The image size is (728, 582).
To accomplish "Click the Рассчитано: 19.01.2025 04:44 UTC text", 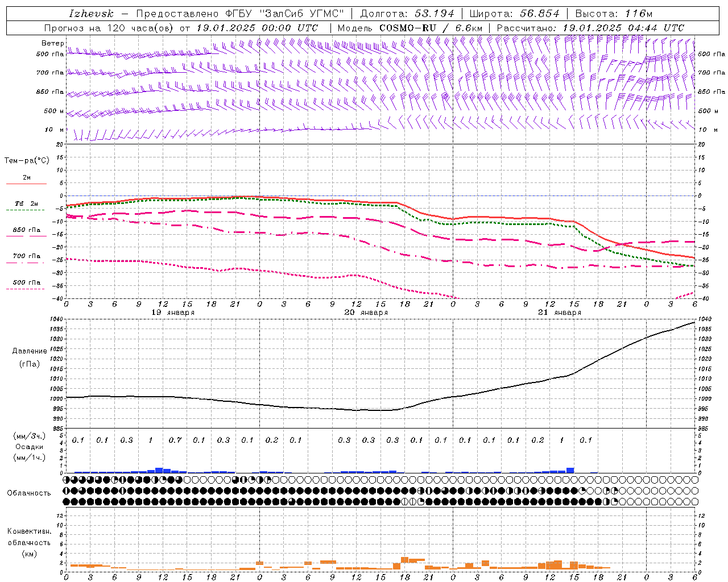I will pyautogui.click(x=590, y=28).
